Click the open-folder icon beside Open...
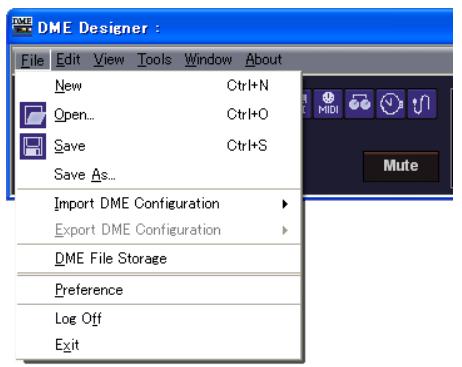The image size is (462, 367). click(33, 115)
